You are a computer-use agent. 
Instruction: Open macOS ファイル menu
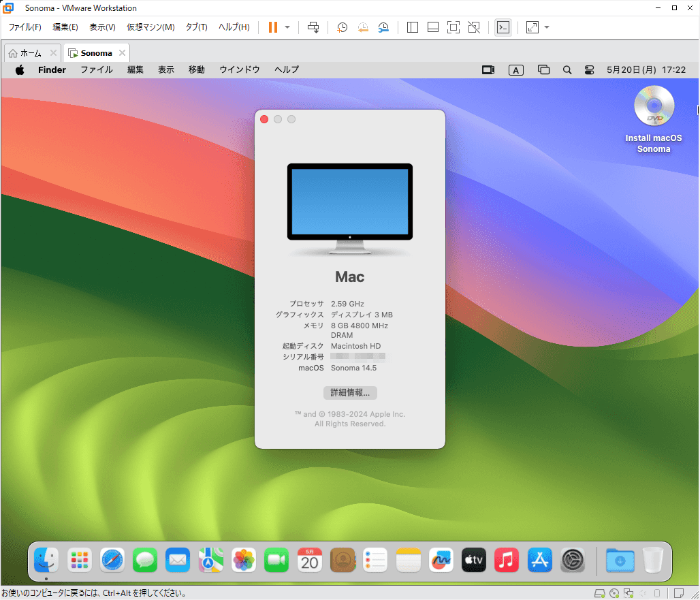click(x=97, y=69)
